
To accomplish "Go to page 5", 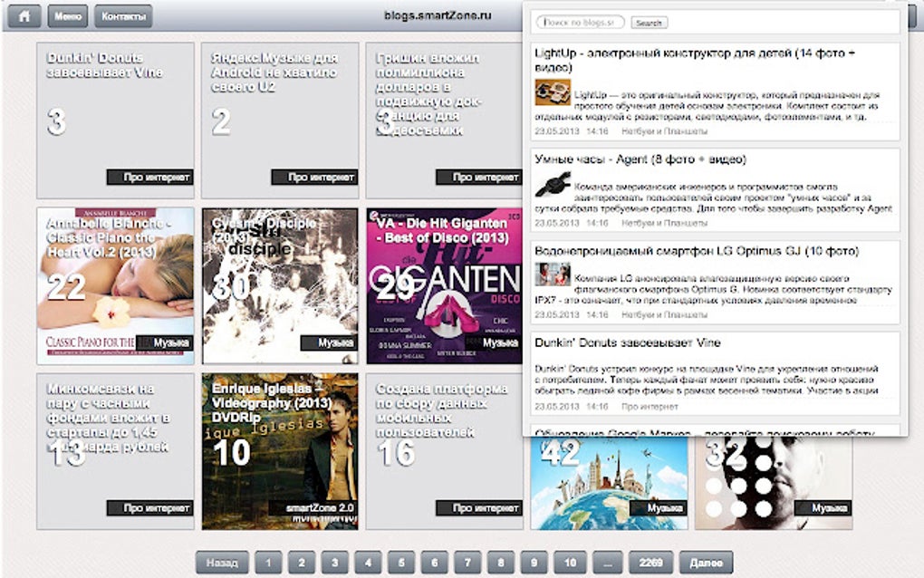I will pyautogui.click(x=401, y=563).
